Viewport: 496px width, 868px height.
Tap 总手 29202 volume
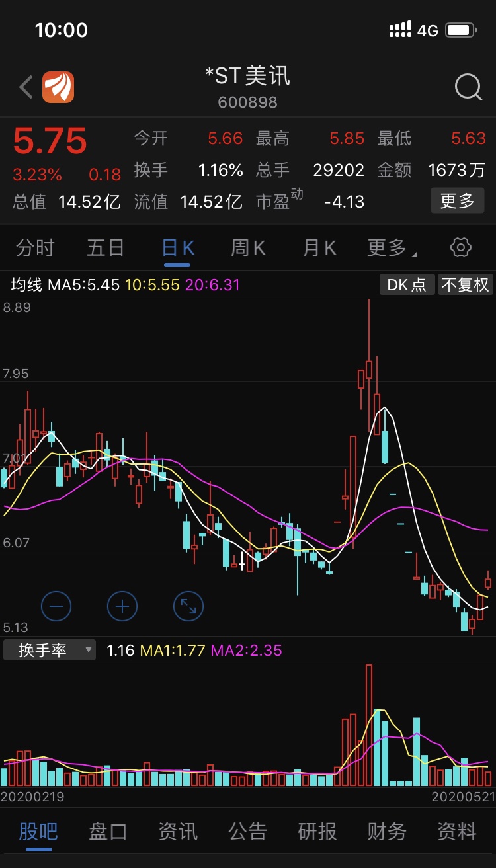(310, 170)
